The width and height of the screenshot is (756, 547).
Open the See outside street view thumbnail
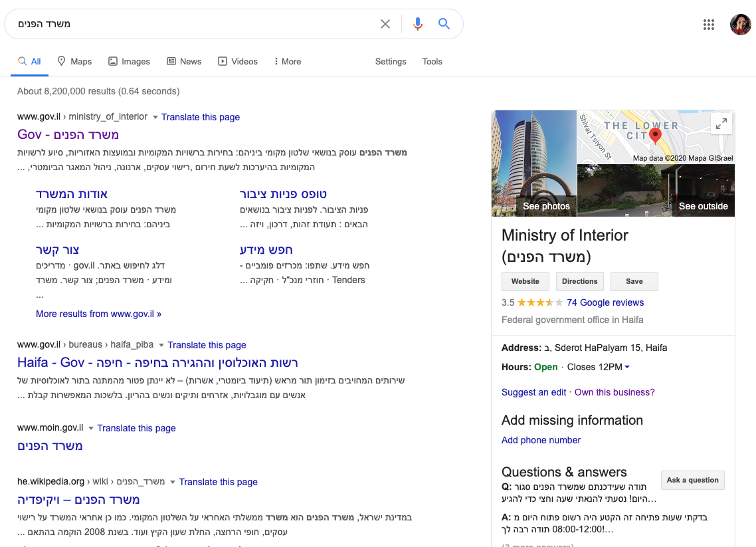[x=656, y=191]
